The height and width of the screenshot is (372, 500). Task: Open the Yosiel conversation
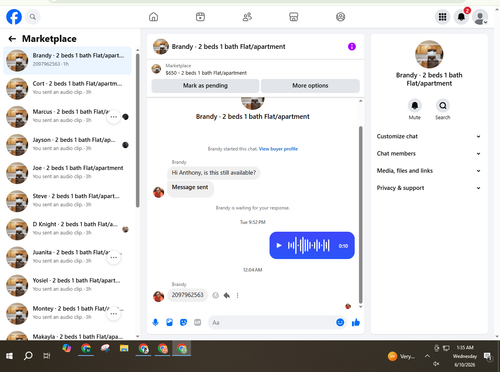click(67, 286)
